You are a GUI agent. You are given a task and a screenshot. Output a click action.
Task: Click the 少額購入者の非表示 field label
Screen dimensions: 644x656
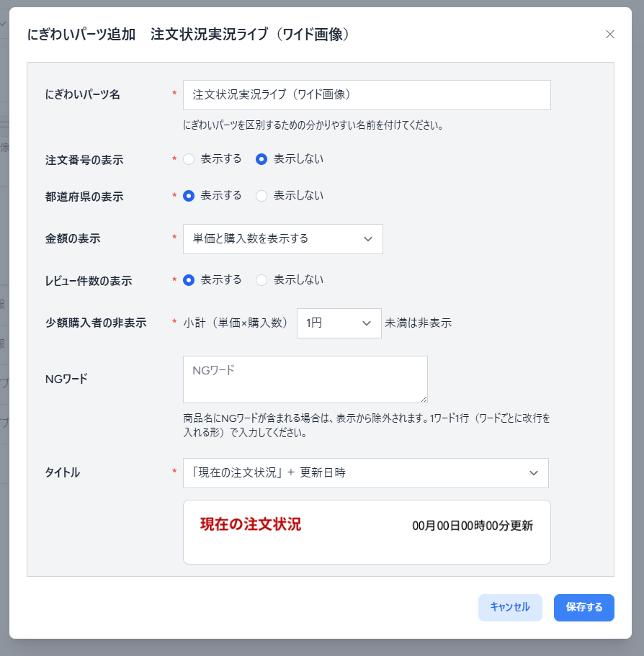96,323
